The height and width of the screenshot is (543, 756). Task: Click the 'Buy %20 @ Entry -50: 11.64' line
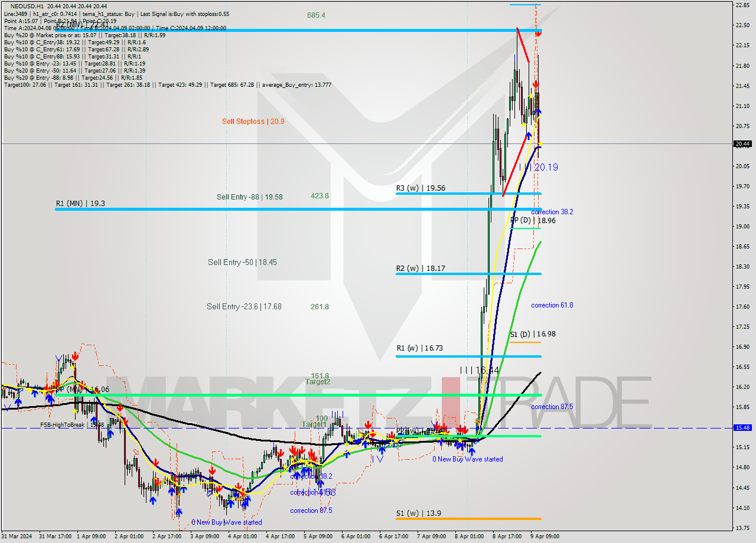(74, 70)
